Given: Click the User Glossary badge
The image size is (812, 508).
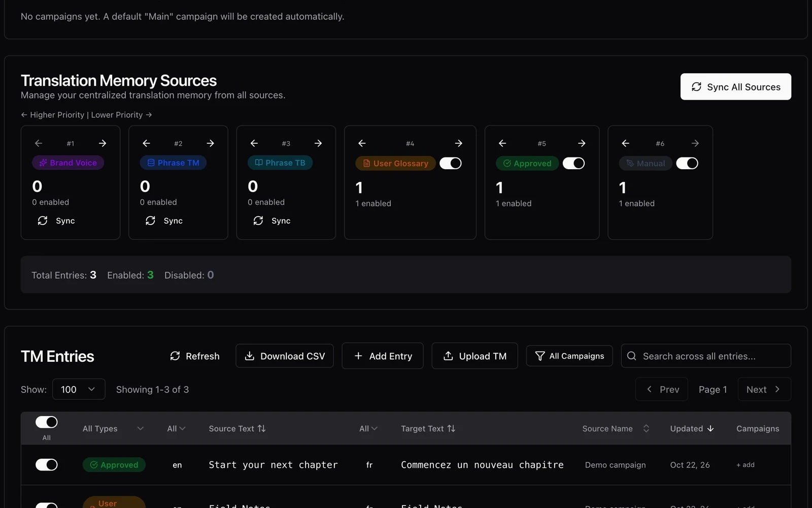Looking at the screenshot, I should 395,163.
